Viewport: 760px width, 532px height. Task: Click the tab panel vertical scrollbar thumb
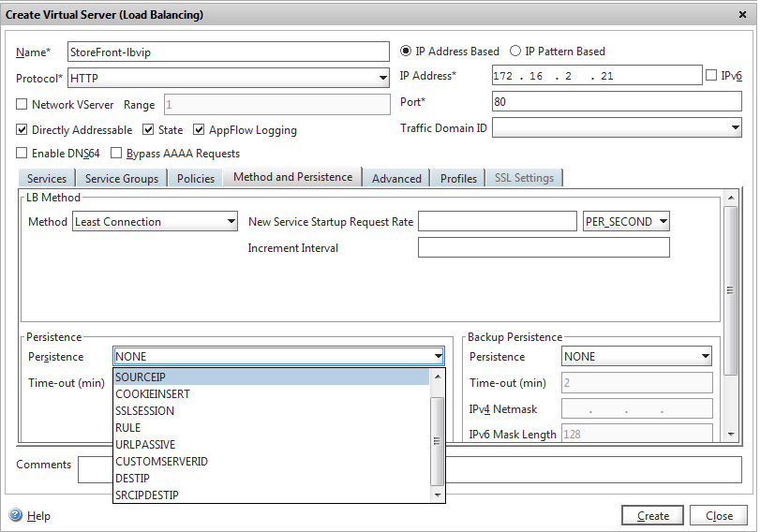[x=730, y=290]
